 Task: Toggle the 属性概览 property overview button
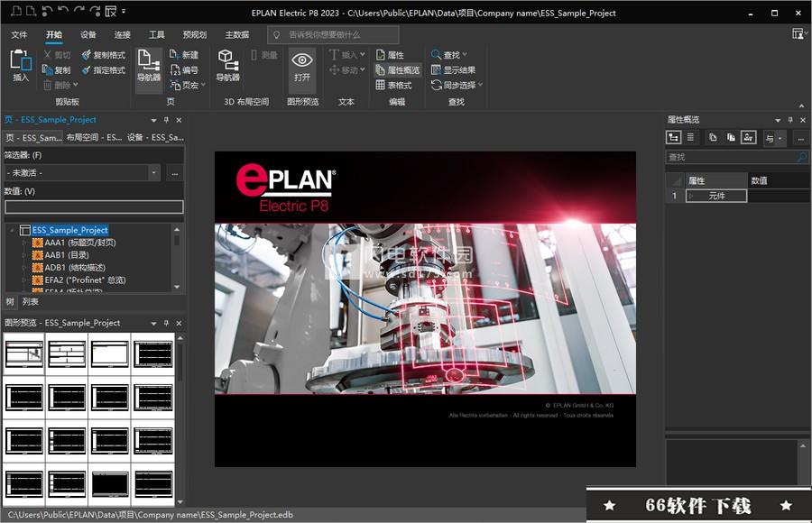(398, 70)
